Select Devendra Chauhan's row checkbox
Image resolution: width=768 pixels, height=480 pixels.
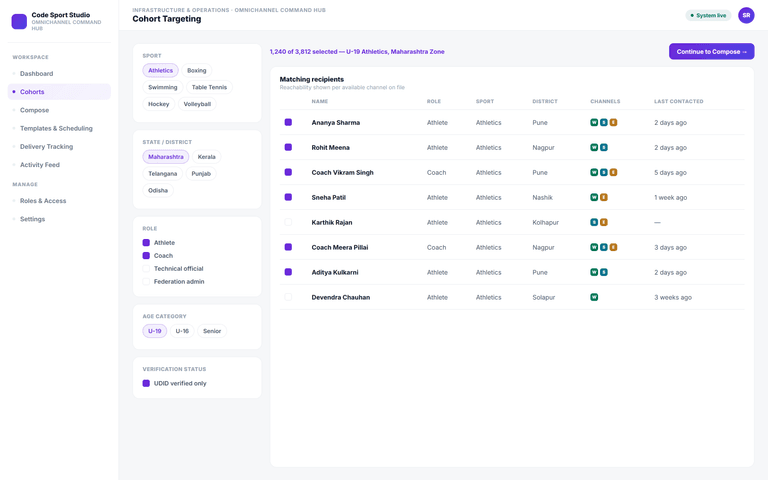click(x=288, y=297)
